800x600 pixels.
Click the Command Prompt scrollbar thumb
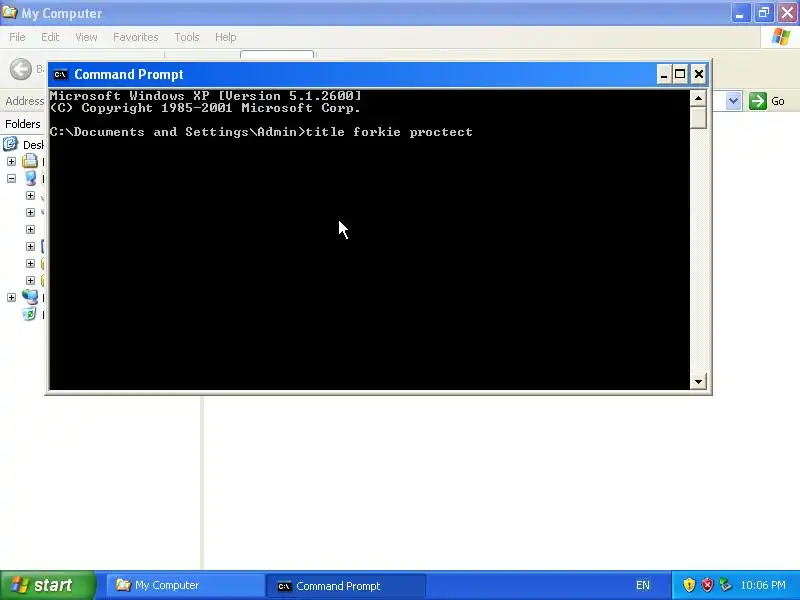[x=698, y=117]
